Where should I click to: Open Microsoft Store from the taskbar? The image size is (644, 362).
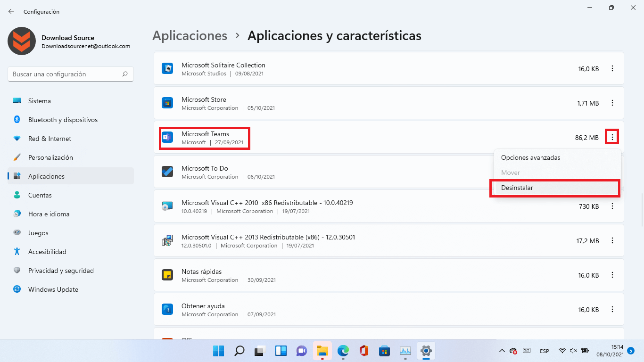tap(385, 351)
